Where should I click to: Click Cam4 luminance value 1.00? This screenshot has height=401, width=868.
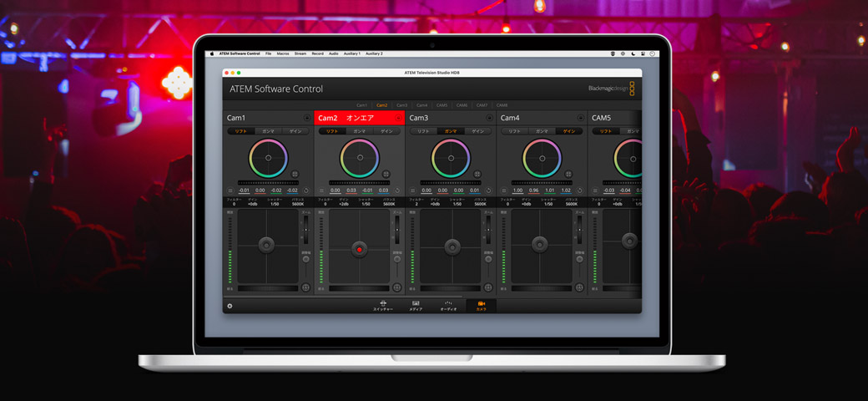tap(517, 190)
